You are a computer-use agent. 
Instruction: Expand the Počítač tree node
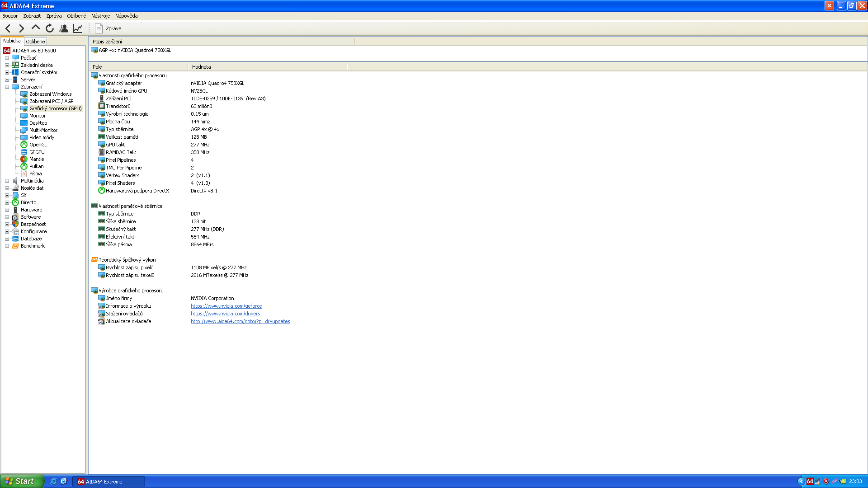7,58
